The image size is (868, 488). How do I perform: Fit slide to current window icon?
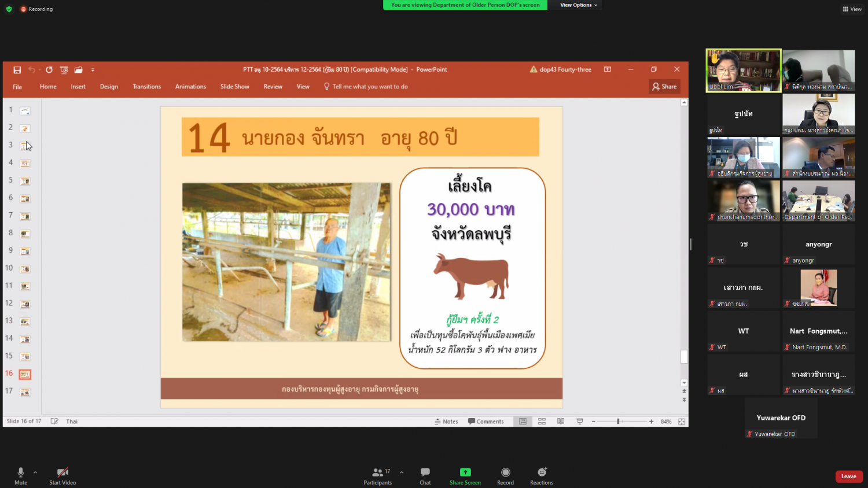682,422
